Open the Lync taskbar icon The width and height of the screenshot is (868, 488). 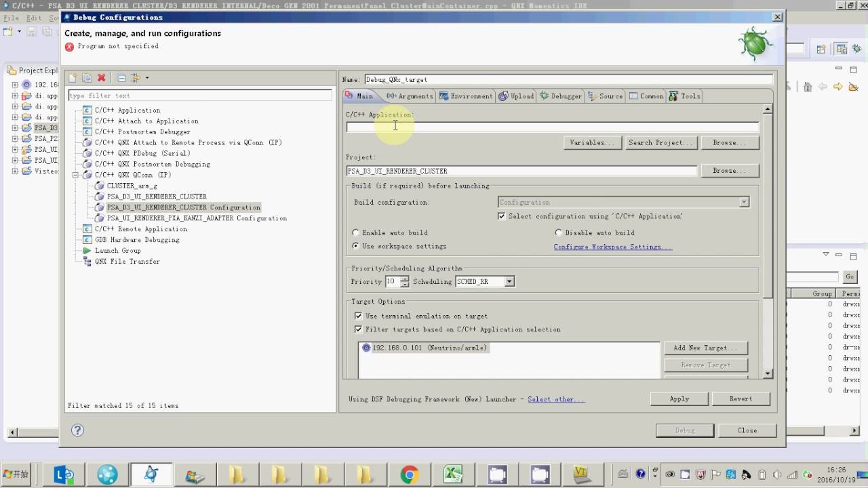click(x=64, y=474)
